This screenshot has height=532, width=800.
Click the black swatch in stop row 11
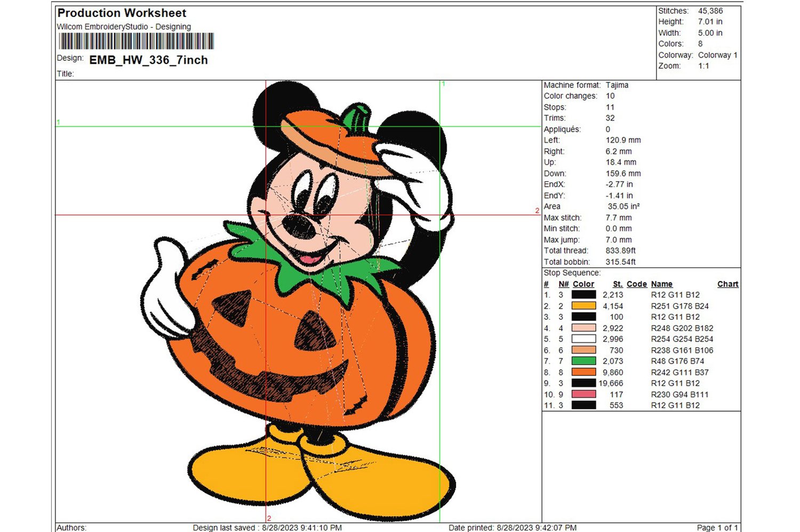583,405
